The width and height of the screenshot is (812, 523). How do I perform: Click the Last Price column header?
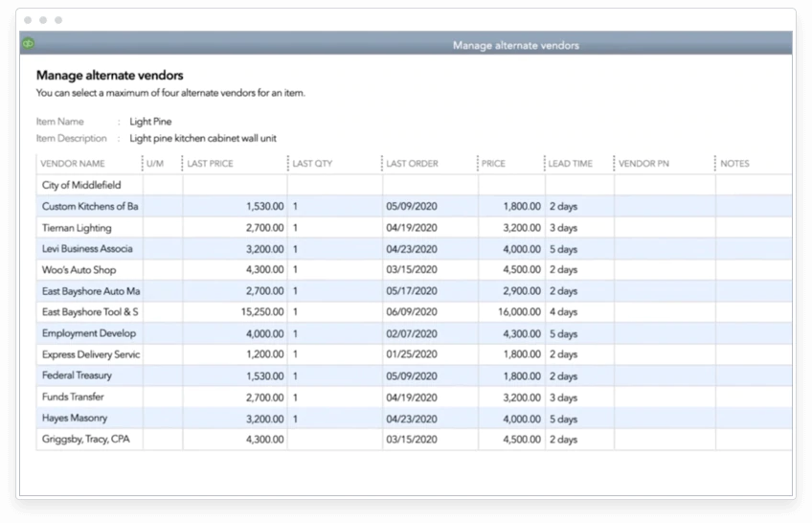click(x=211, y=164)
